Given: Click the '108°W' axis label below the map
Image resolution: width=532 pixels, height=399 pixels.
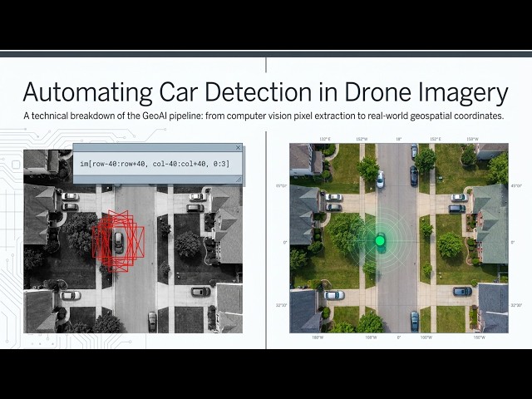Looking at the screenshot, I should click(371, 337).
